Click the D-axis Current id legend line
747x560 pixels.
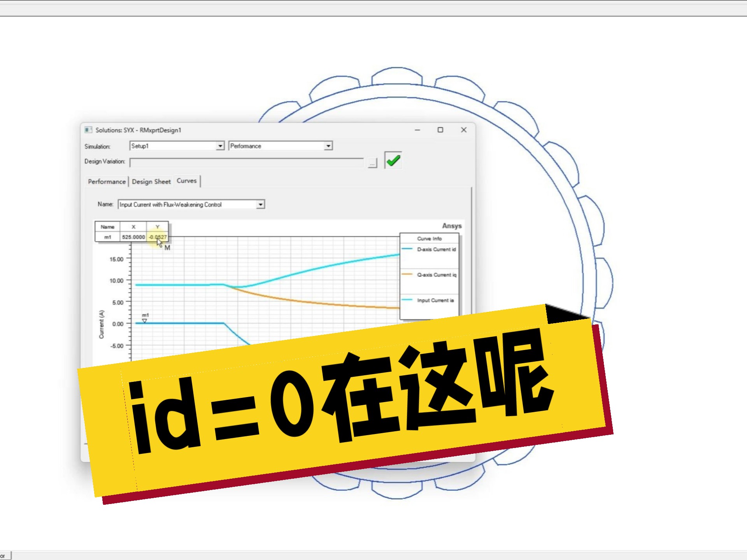point(407,249)
